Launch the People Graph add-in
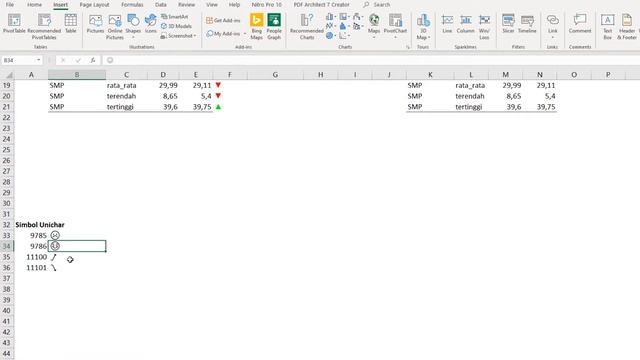The height and width of the screenshot is (360, 640). (274, 26)
